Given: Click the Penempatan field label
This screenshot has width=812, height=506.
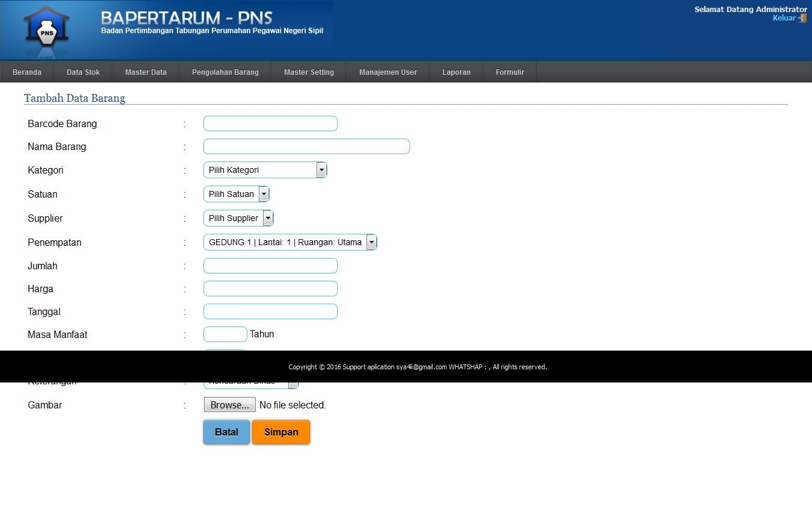Looking at the screenshot, I should pos(55,243).
